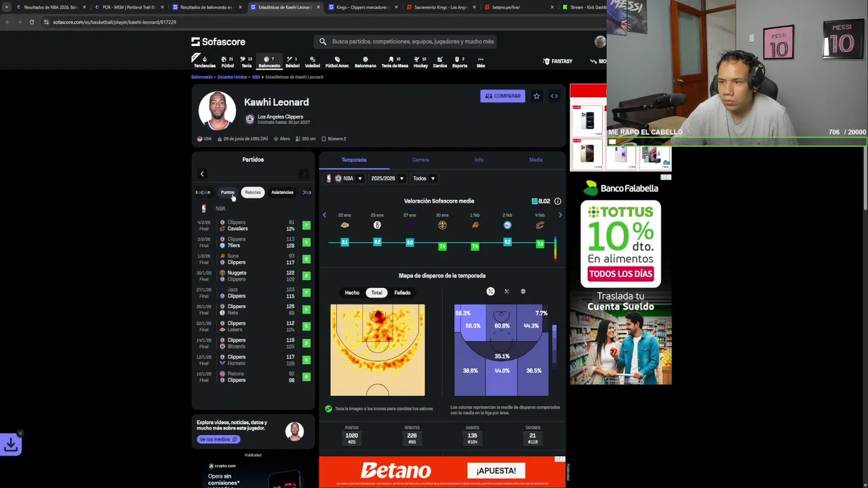This screenshot has height=488, width=868.
Task: Click the 8.1 rating marker for 22 ene
Action: click(x=344, y=242)
